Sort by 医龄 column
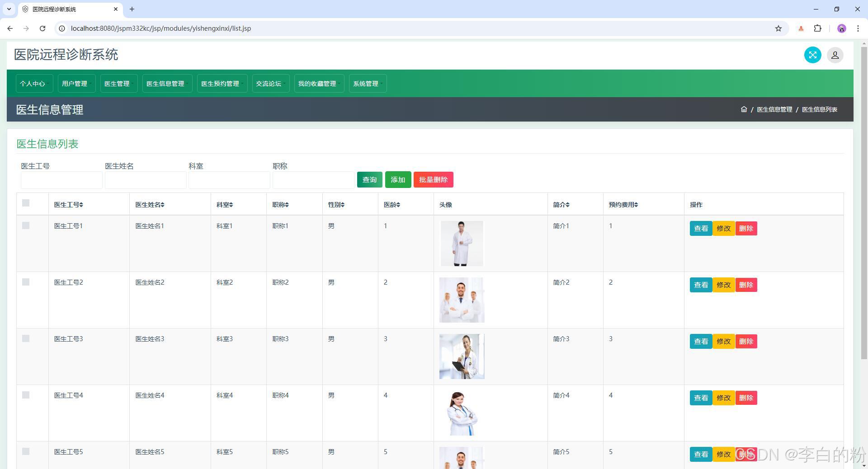Screen dimensions: 868x469 (392, 205)
